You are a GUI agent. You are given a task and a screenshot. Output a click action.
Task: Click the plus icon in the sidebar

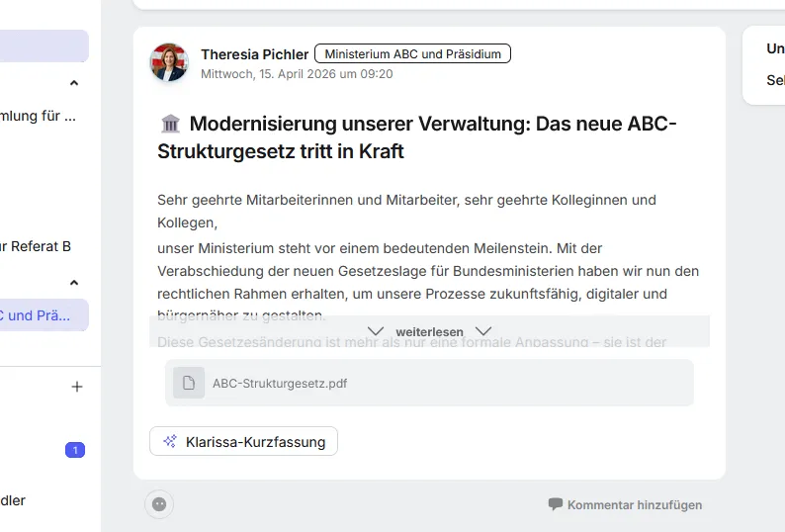(x=76, y=387)
